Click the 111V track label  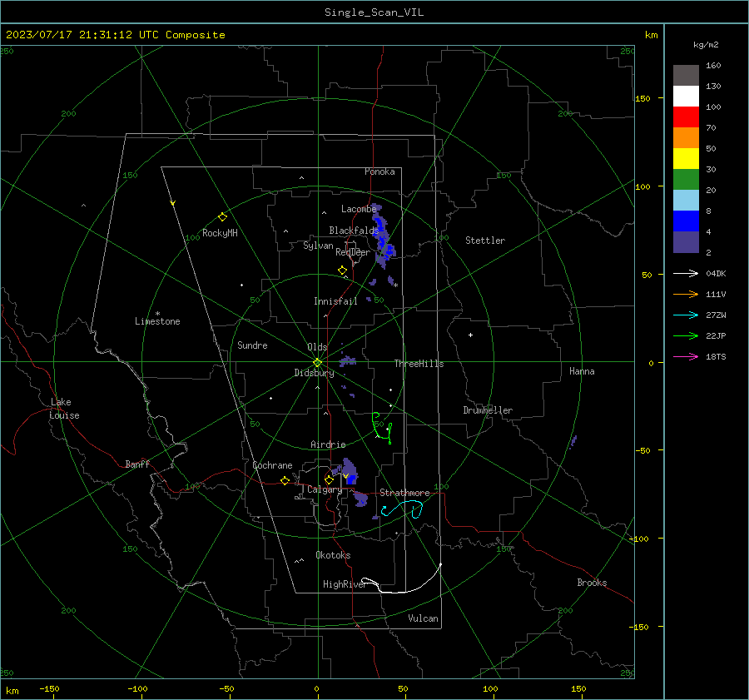(x=716, y=295)
